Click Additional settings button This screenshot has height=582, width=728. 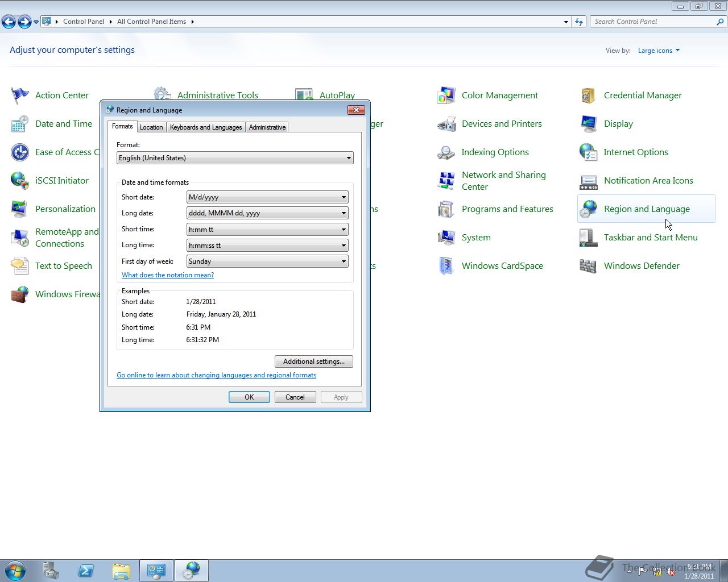point(314,361)
